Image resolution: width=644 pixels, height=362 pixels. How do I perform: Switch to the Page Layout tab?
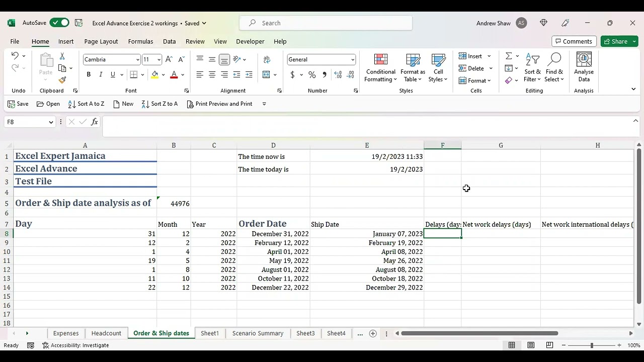click(101, 41)
